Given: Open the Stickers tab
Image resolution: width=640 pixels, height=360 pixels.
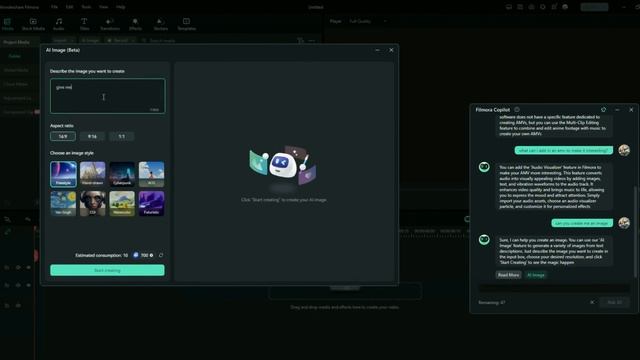Looking at the screenshot, I should [x=160, y=24].
